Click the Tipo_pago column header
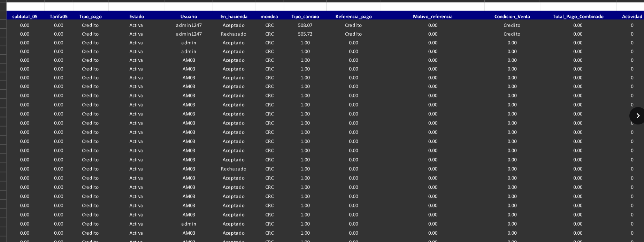 (90, 16)
